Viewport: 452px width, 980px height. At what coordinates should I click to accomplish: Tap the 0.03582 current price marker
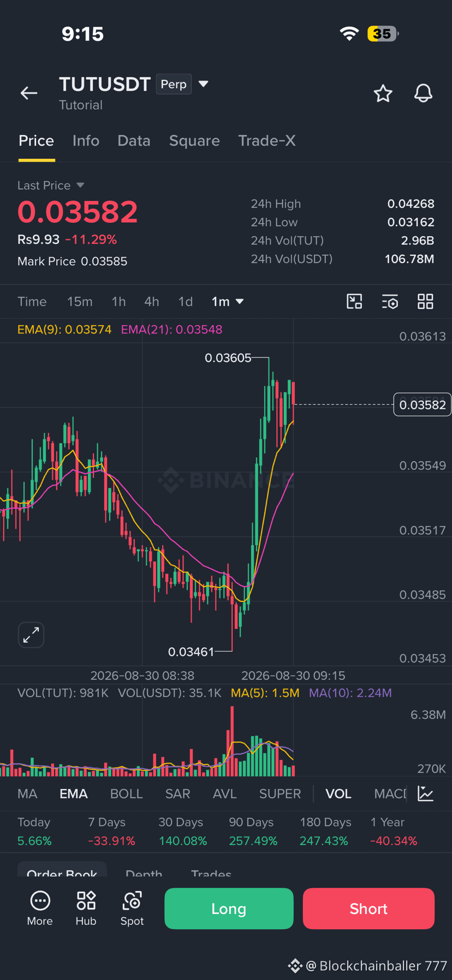coord(423,405)
